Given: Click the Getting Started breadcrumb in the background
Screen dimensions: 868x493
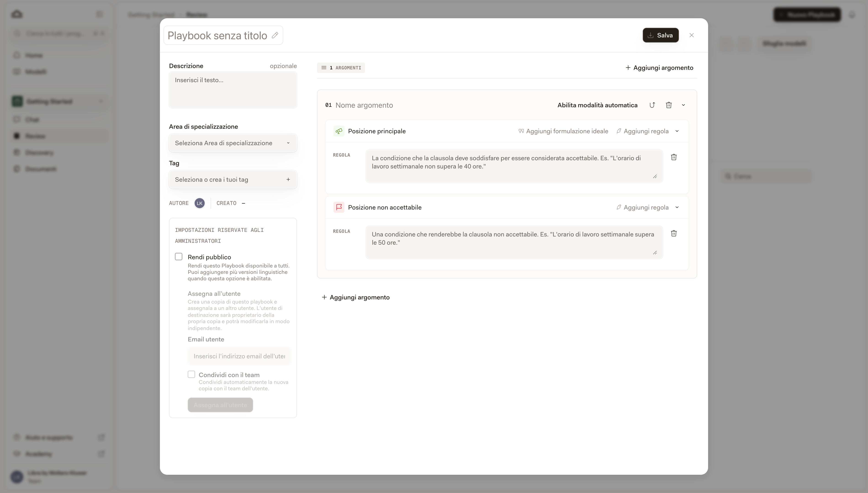Looking at the screenshot, I should 151,15.
